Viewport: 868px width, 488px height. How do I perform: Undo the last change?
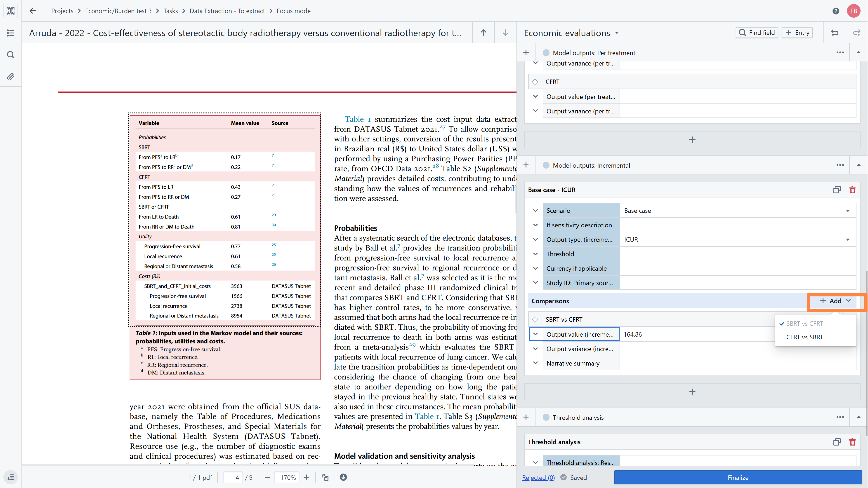pos(835,33)
